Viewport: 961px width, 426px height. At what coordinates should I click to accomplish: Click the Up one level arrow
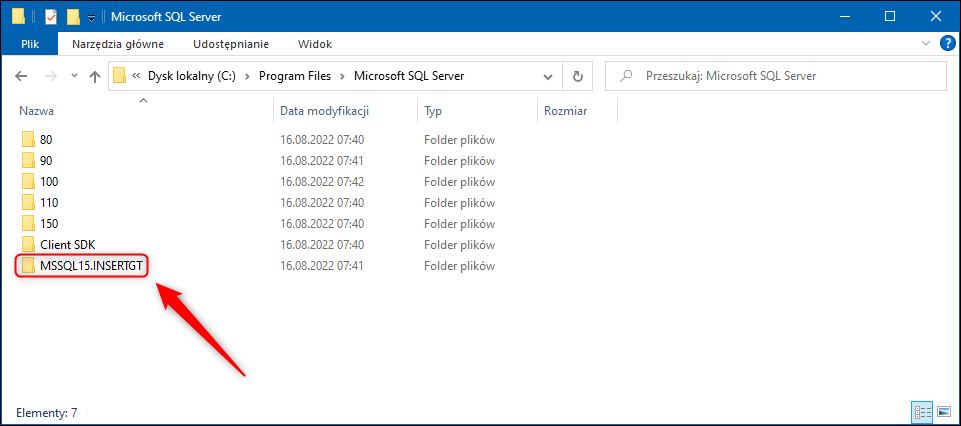(95, 76)
